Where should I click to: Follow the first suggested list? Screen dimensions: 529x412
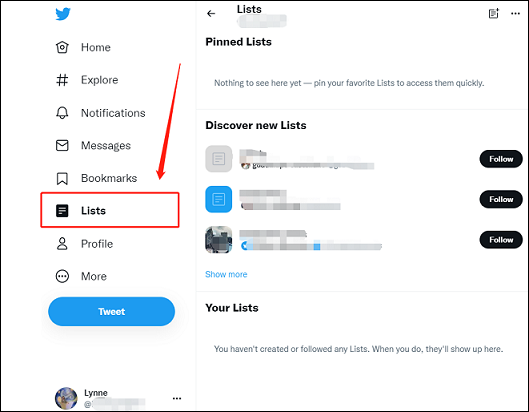pos(501,159)
